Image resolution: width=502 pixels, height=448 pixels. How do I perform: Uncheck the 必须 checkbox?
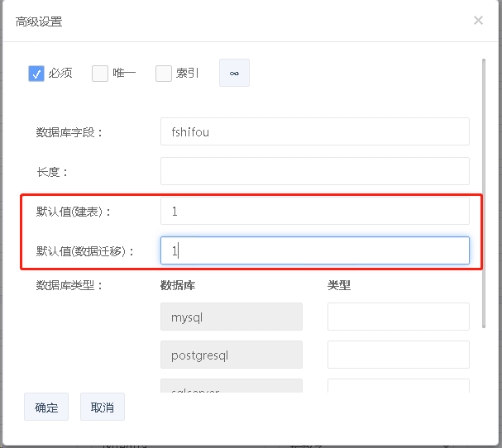click(x=36, y=74)
